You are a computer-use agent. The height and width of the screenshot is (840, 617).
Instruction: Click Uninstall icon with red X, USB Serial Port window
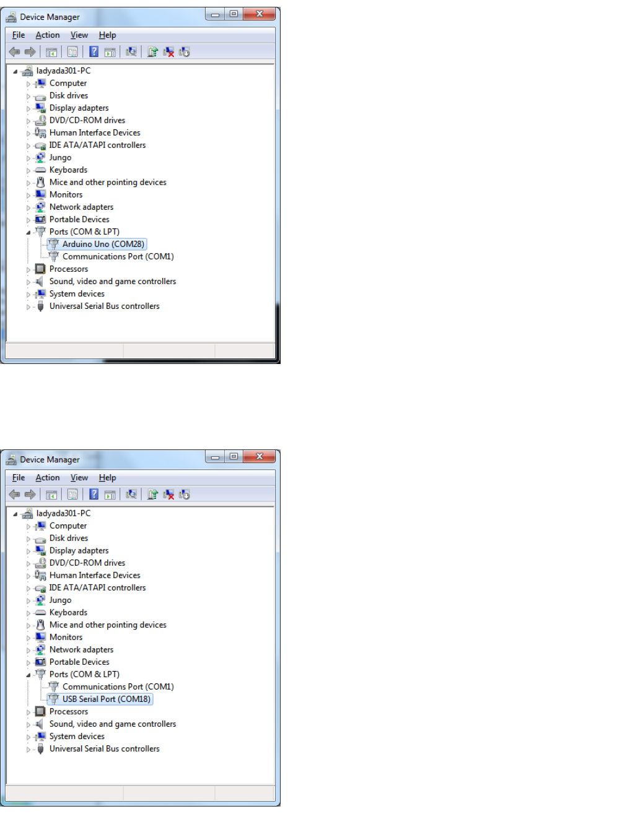(x=168, y=495)
